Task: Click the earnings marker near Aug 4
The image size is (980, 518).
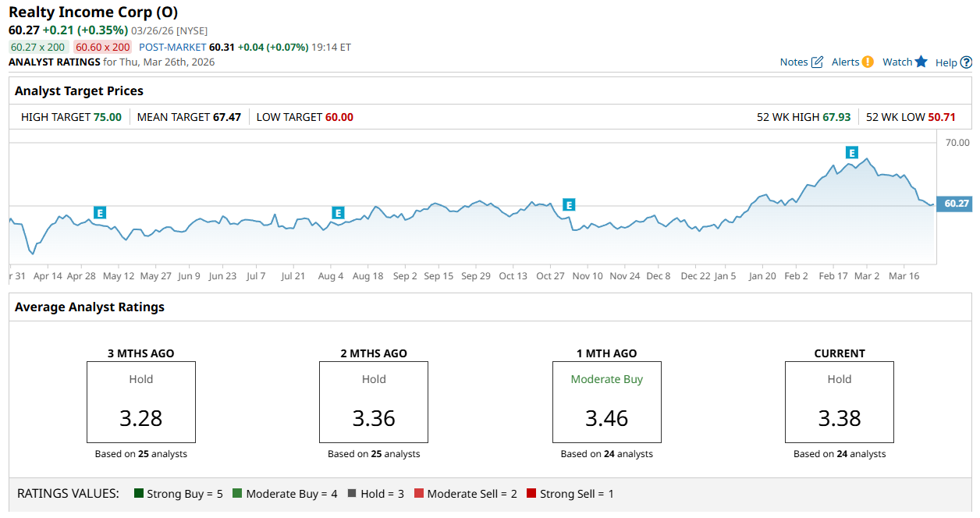Action: click(338, 212)
